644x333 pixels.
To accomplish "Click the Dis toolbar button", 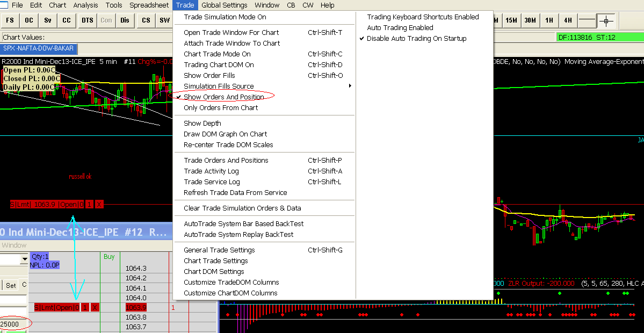I will pos(125,20).
